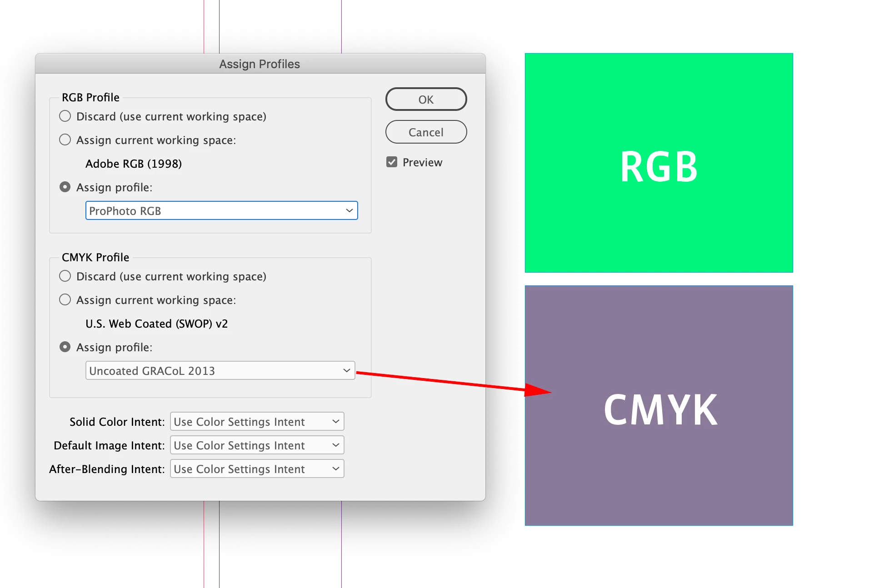Click the white RGB text label
Image resolution: width=879 pixels, height=588 pixels.
click(x=659, y=167)
